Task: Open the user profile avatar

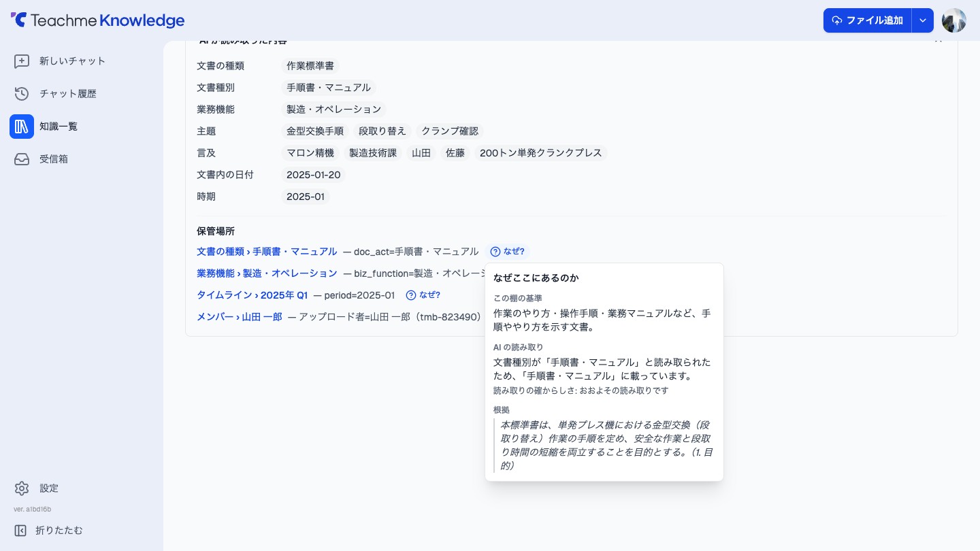Action: [x=954, y=20]
